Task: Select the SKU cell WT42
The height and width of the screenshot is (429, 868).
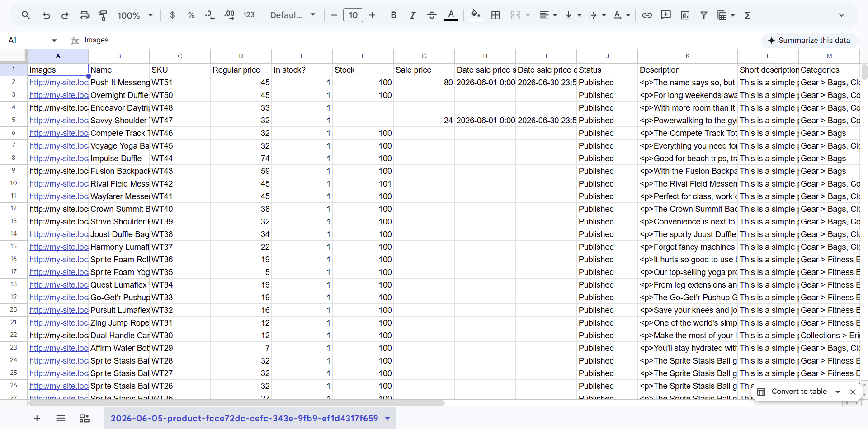Action: coord(180,184)
